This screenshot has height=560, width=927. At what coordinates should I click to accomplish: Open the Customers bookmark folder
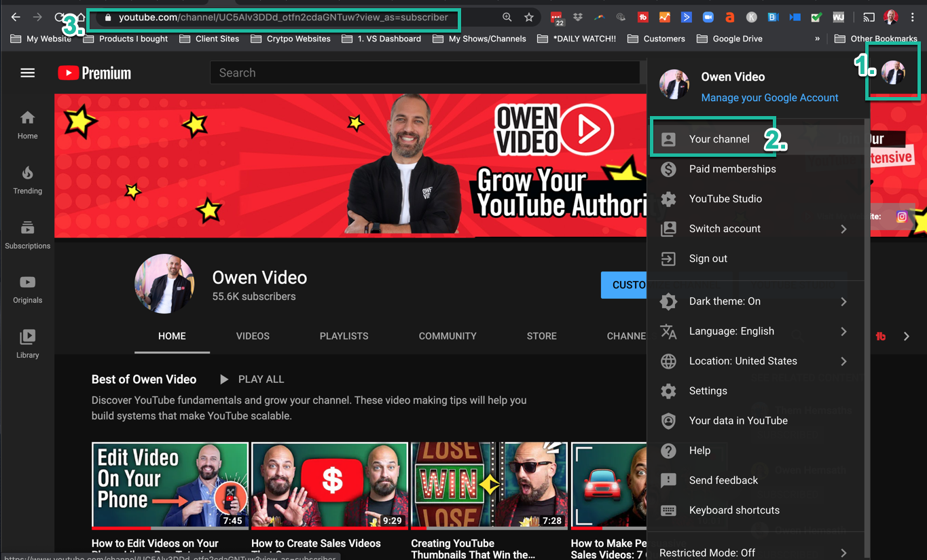[656, 39]
